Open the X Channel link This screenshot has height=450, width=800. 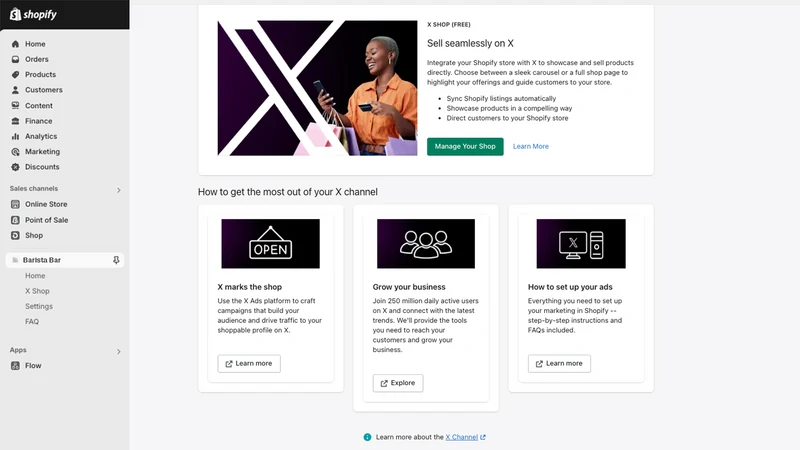coord(461,437)
